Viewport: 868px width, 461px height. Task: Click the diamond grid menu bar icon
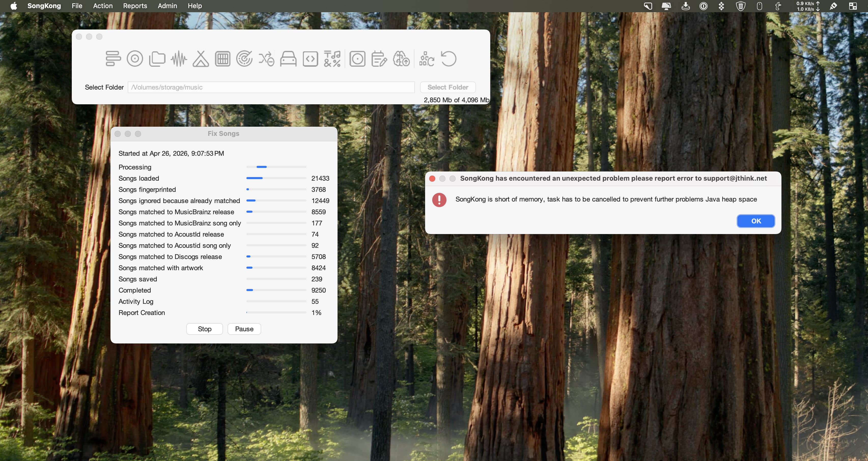tap(721, 6)
